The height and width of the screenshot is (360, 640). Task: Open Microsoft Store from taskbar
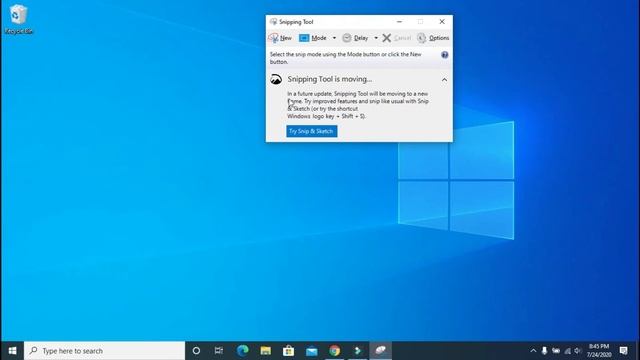click(289, 351)
